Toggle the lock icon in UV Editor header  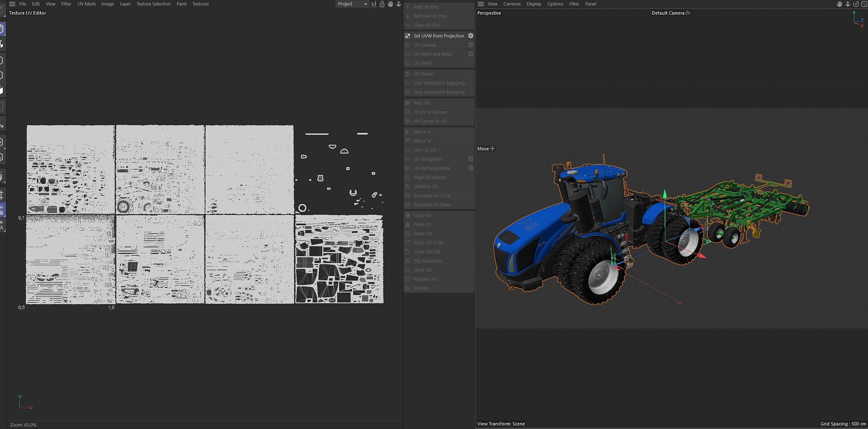[x=382, y=4]
